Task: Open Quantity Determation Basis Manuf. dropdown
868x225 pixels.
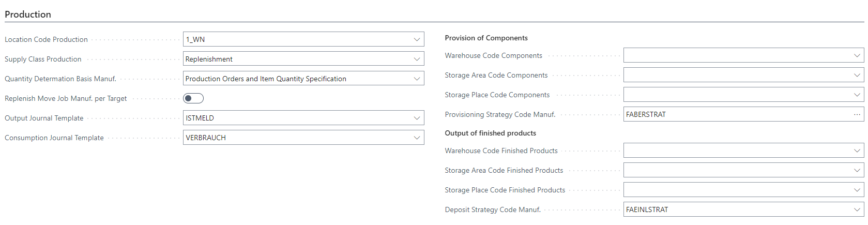Action: tap(417, 79)
